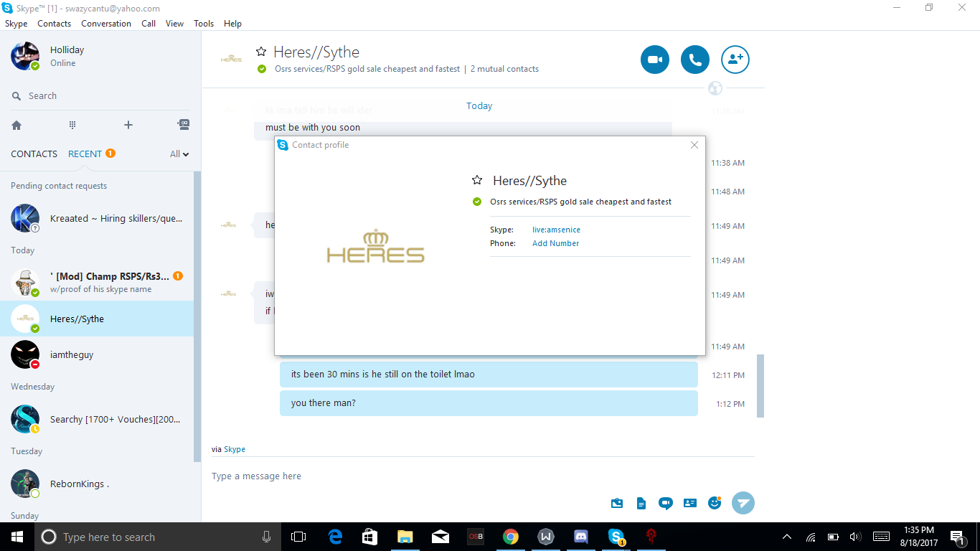The height and width of the screenshot is (551, 980).
Task: Send contacts via the contact card icon
Action: pyautogui.click(x=690, y=503)
